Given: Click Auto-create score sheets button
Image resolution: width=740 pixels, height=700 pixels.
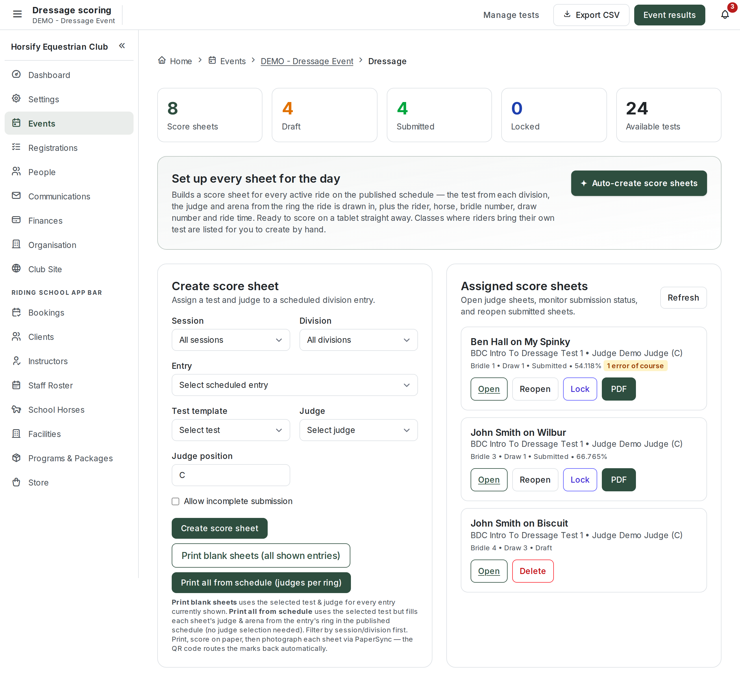Looking at the screenshot, I should pos(639,183).
